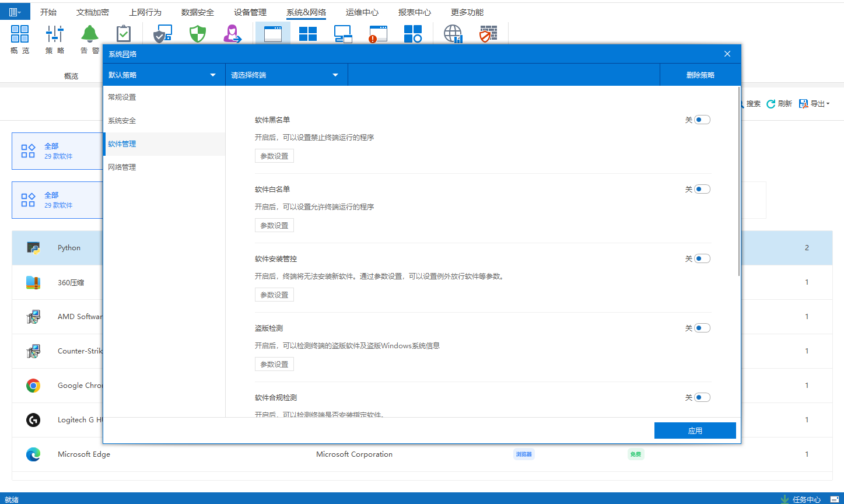Screen dimensions: 844x504
Task: Click the 刷新 refresh icon
Action: 771,104
